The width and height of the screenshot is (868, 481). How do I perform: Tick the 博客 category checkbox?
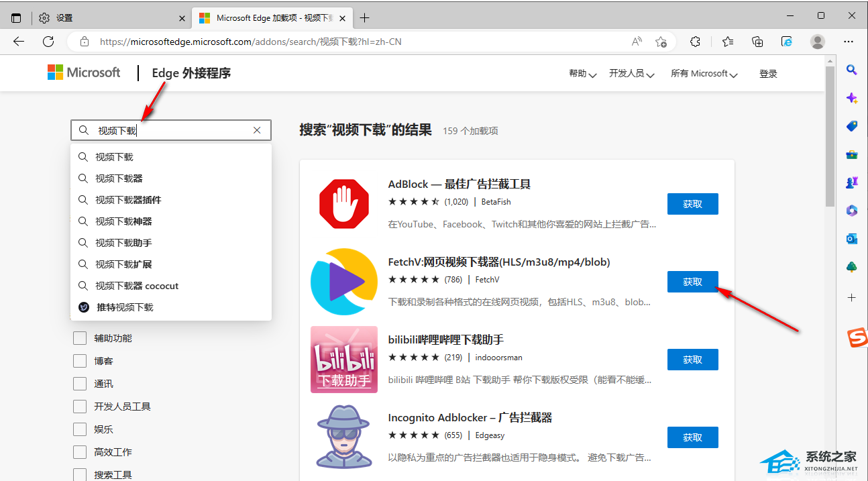80,361
